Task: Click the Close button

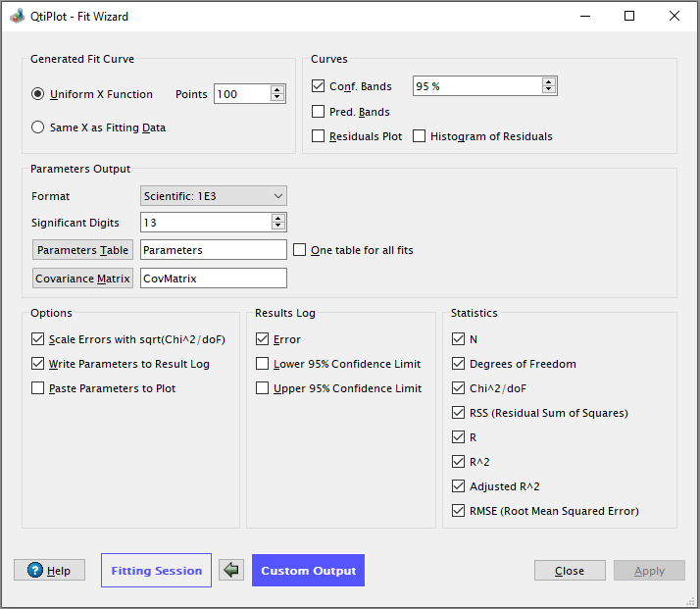Action: pos(569,571)
